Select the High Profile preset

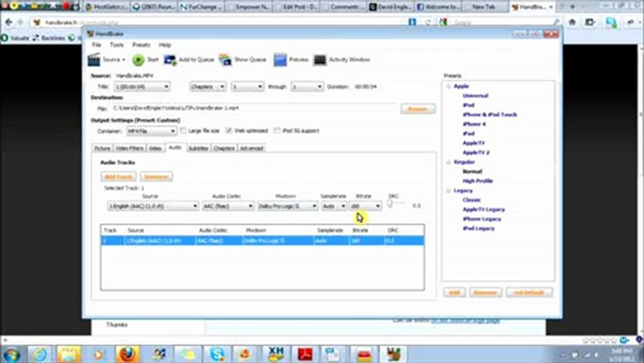pos(477,181)
